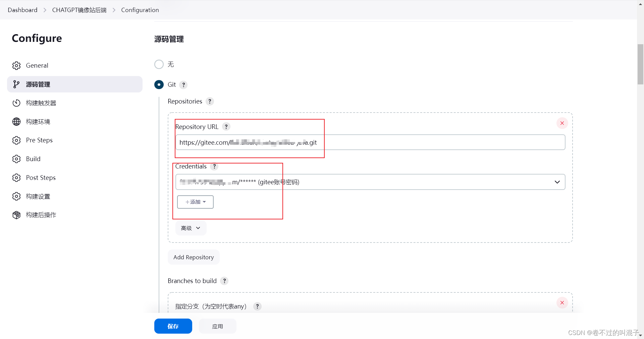Go to 构建后操作 section
The image size is (644, 339).
(74, 215)
